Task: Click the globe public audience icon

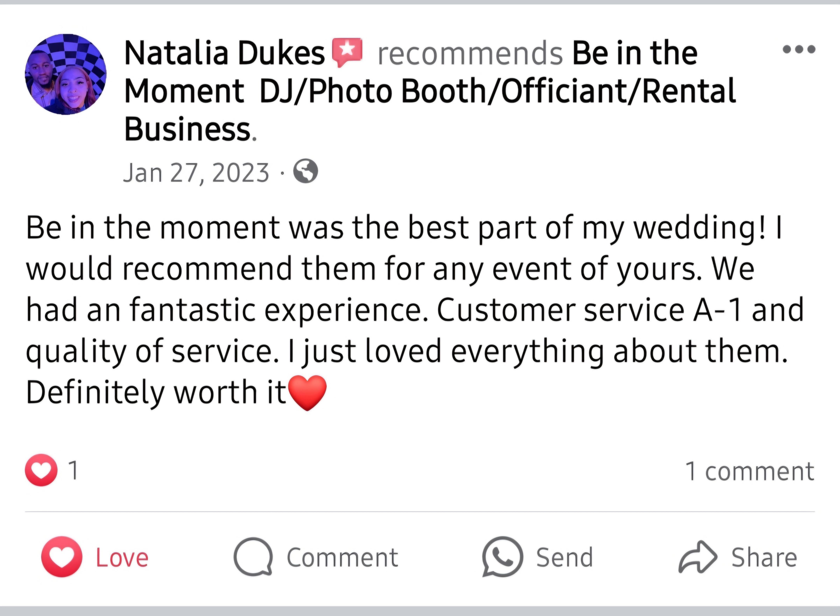Action: coord(306,171)
